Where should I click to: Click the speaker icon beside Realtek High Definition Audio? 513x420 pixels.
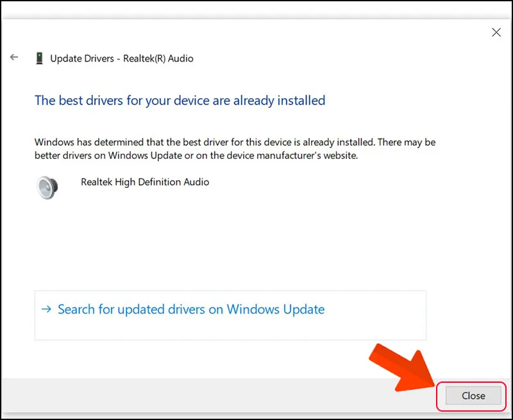click(48, 186)
